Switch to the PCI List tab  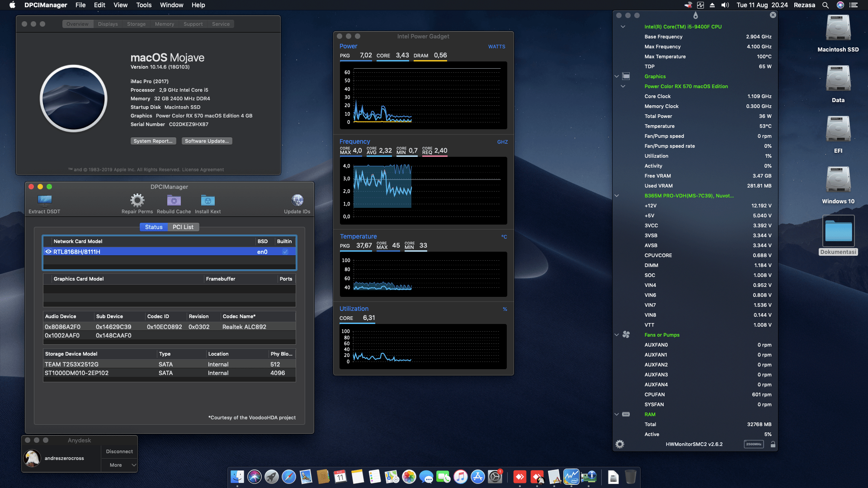point(183,227)
